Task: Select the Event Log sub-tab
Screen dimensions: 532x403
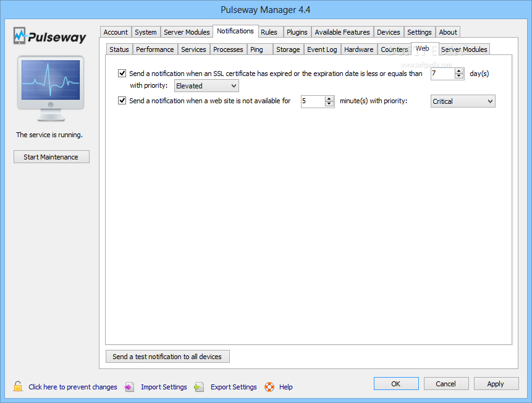Action: click(x=322, y=49)
